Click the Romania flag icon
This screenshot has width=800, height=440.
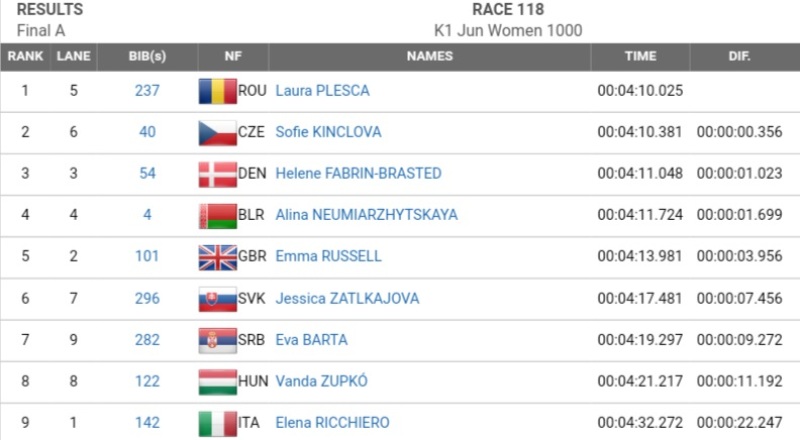218,91
